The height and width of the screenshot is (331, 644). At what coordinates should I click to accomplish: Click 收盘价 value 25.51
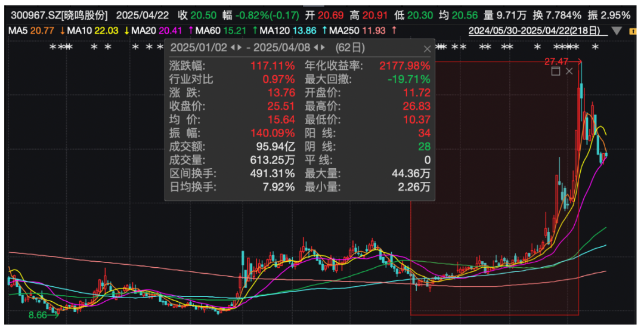(x=281, y=106)
